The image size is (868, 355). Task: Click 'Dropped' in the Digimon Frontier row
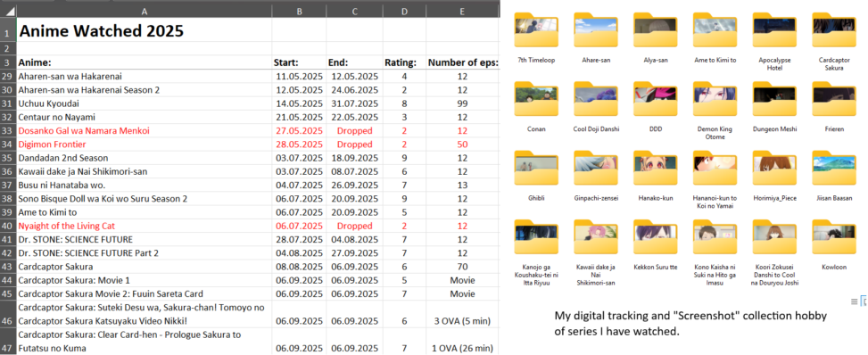point(354,144)
